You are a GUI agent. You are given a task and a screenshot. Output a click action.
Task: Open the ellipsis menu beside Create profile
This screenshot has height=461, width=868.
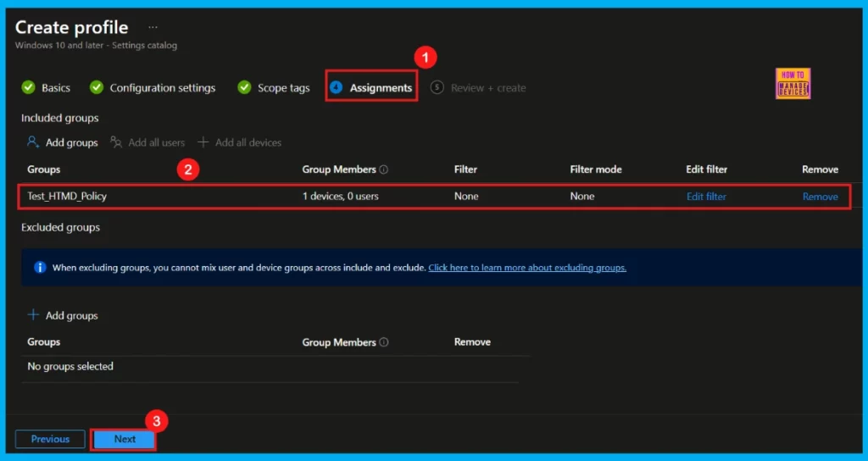tap(153, 27)
